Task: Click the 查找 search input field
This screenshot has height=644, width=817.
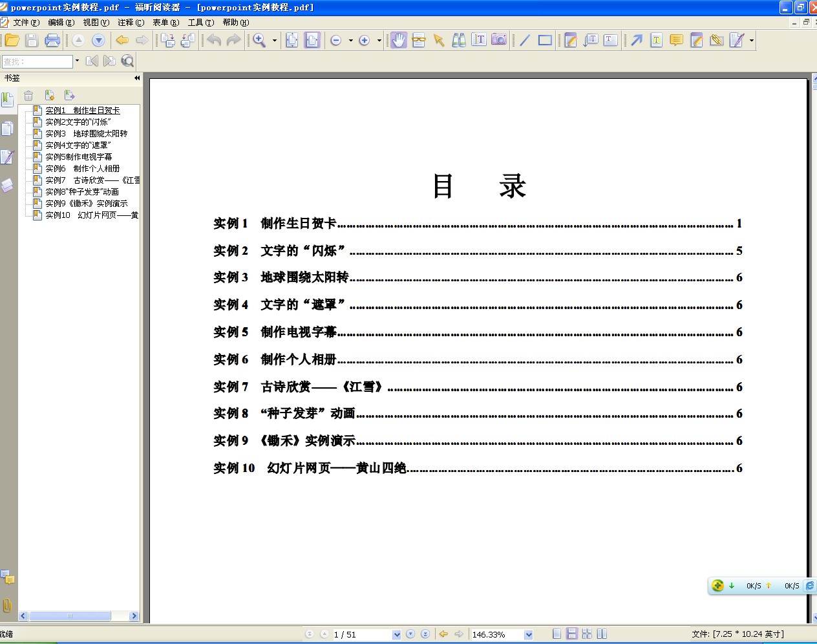Action: tap(37, 61)
